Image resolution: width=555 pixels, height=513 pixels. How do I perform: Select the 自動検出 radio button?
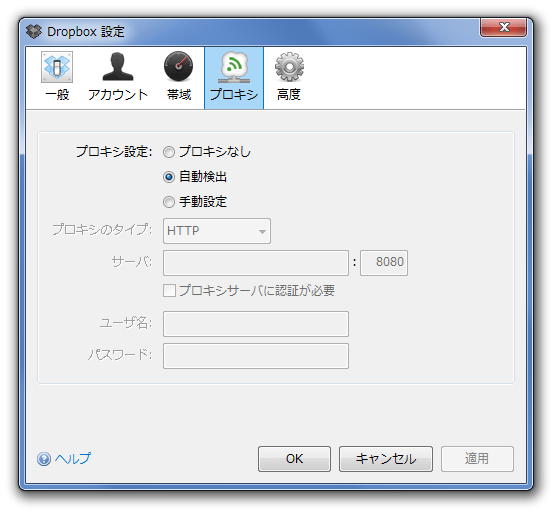coord(169,177)
